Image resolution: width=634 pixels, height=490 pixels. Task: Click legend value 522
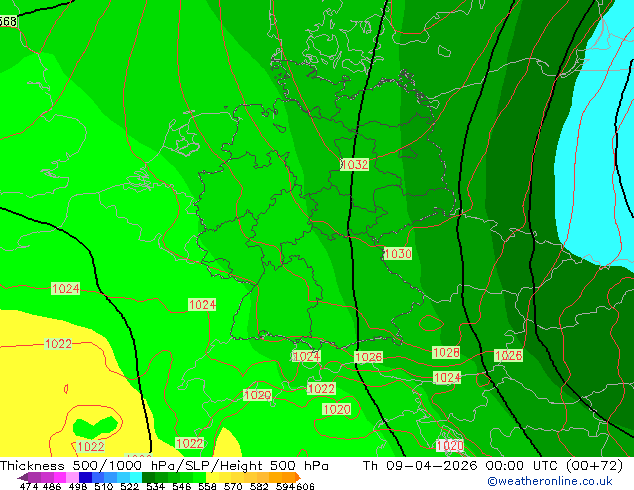pos(129,486)
